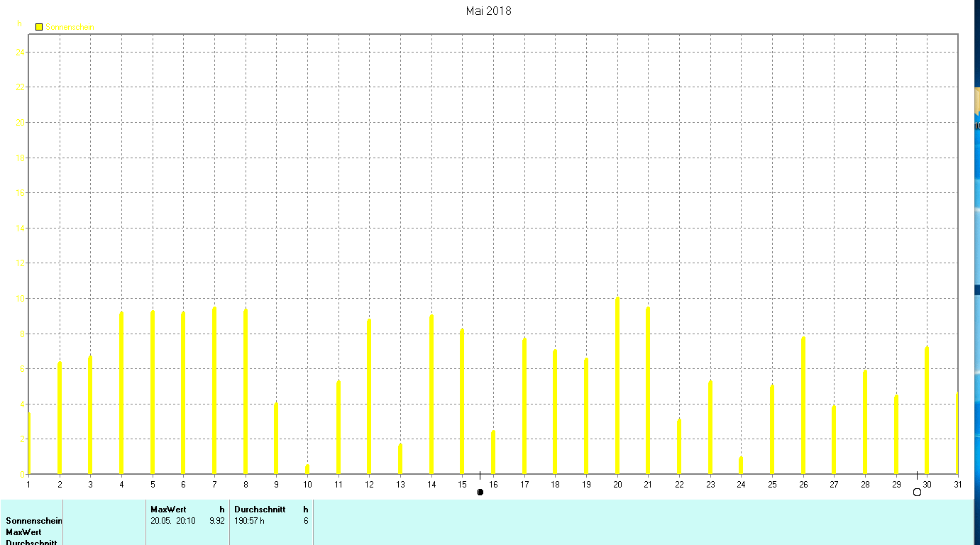Select the x-axis day label 25
The width and height of the screenshot is (980, 545).
(772, 485)
